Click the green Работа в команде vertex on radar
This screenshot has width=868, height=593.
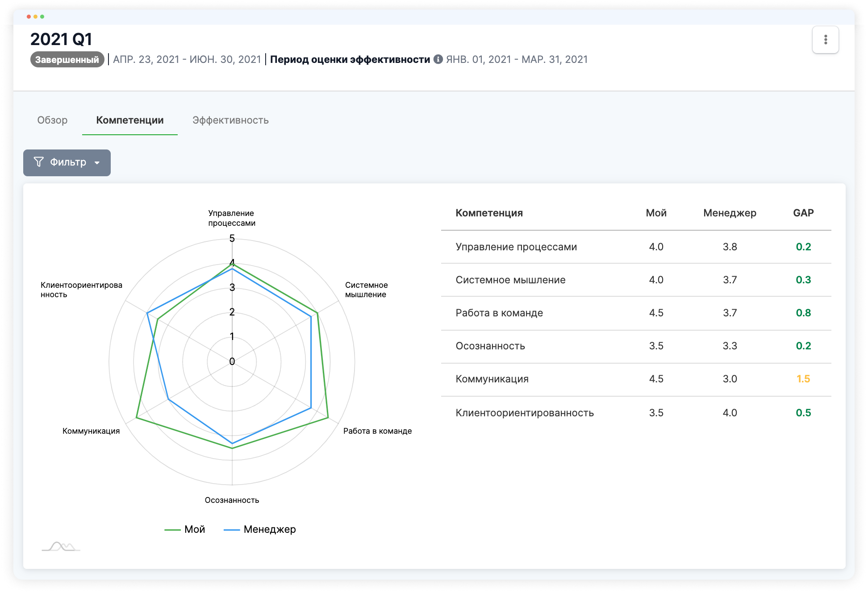click(328, 418)
